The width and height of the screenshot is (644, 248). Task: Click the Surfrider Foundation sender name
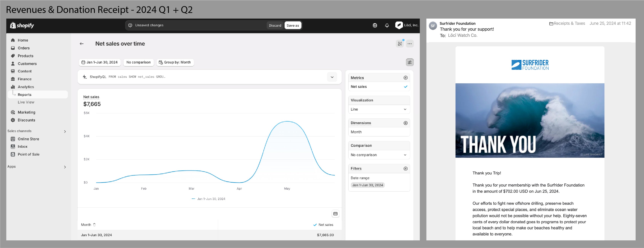(457, 23)
